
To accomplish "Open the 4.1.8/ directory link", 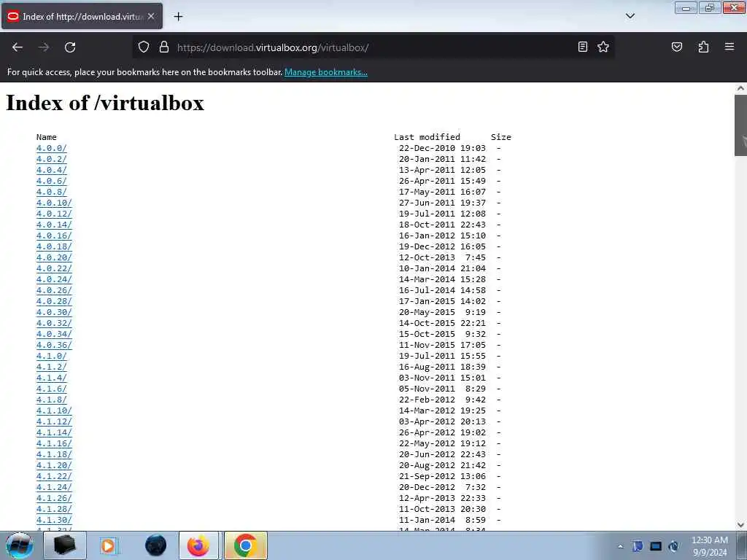I will (x=52, y=400).
